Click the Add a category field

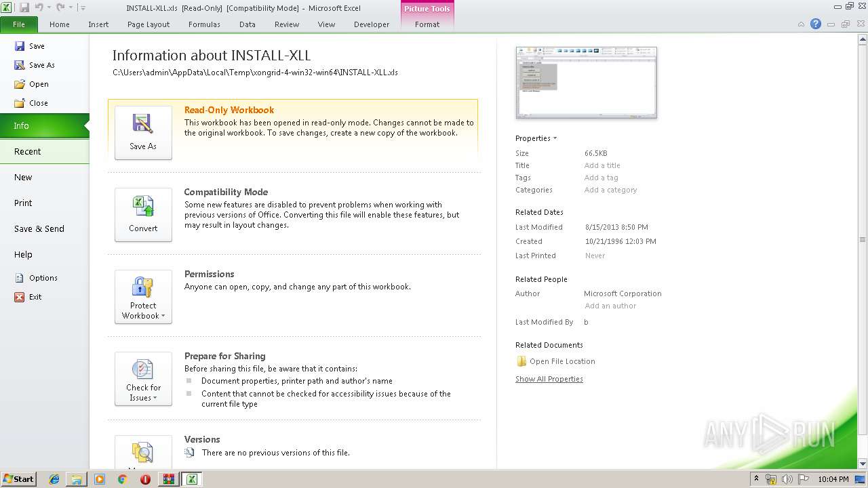[x=611, y=190]
